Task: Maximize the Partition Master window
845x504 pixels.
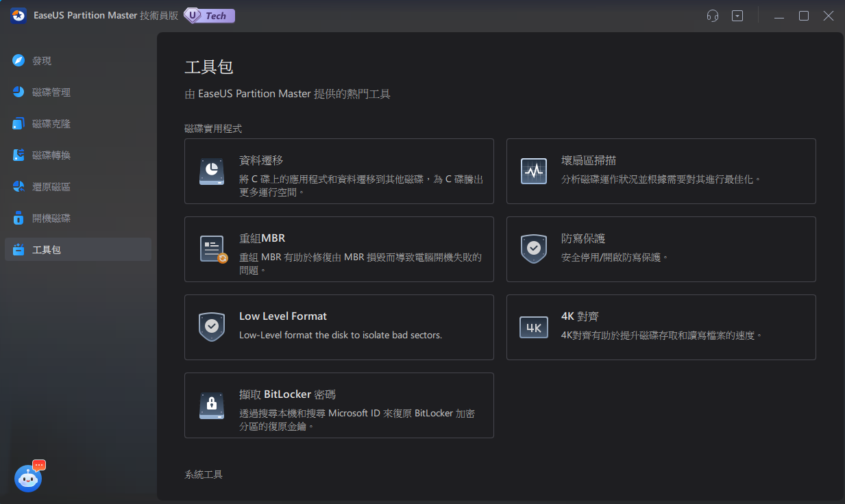Action: [x=804, y=16]
